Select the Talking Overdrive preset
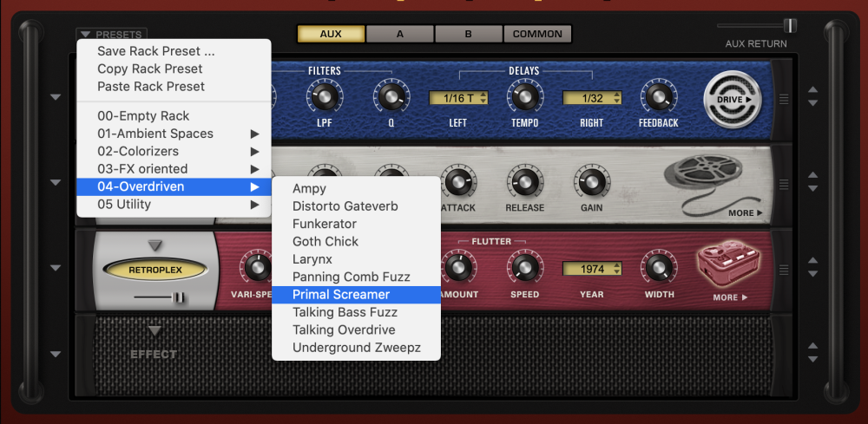This screenshot has height=424, width=868. (x=356, y=330)
